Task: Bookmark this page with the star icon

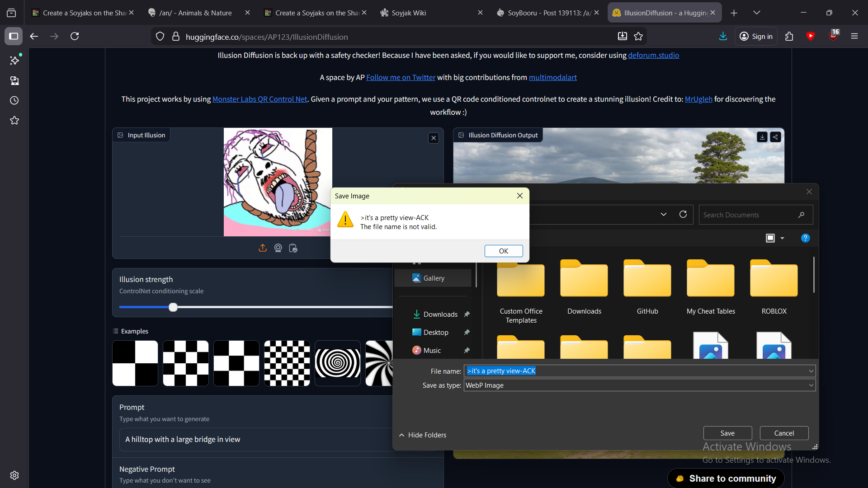Action: point(638,37)
